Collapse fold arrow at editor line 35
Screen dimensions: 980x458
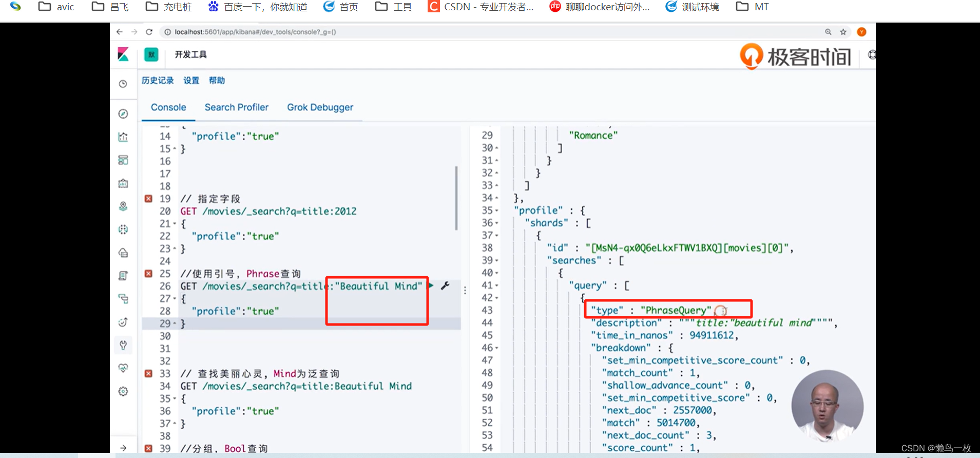click(175, 398)
